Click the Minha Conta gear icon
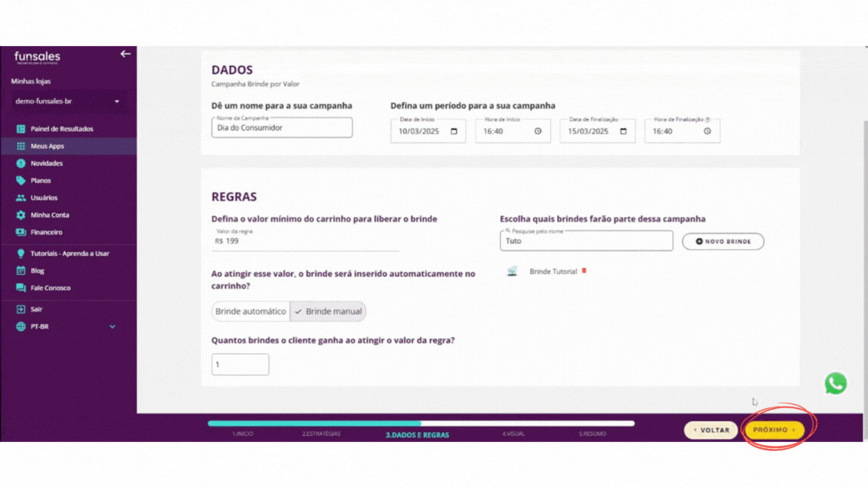This screenshot has width=868, height=488. pos(20,215)
